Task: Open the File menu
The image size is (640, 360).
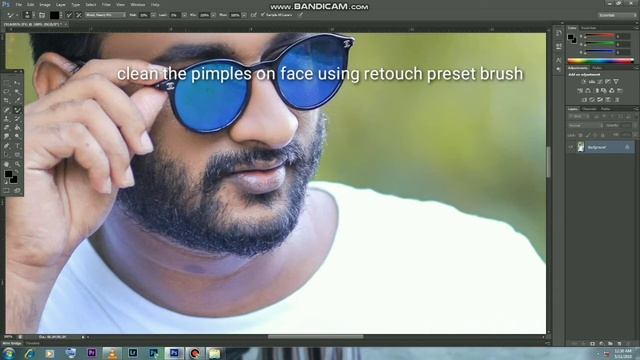Action: coord(18,4)
